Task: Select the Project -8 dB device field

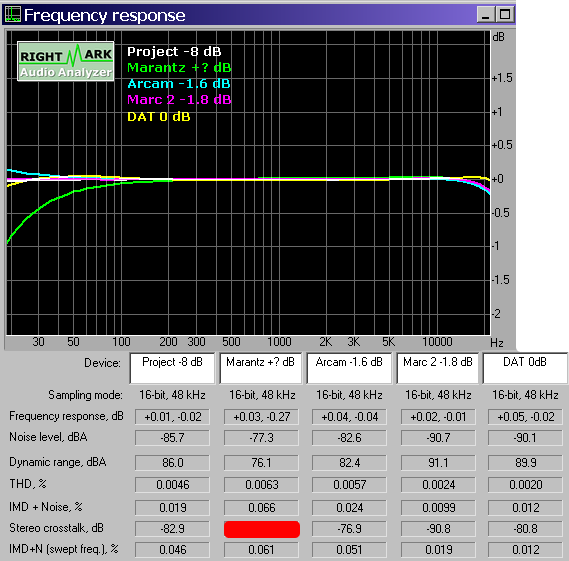Action: (x=172, y=368)
